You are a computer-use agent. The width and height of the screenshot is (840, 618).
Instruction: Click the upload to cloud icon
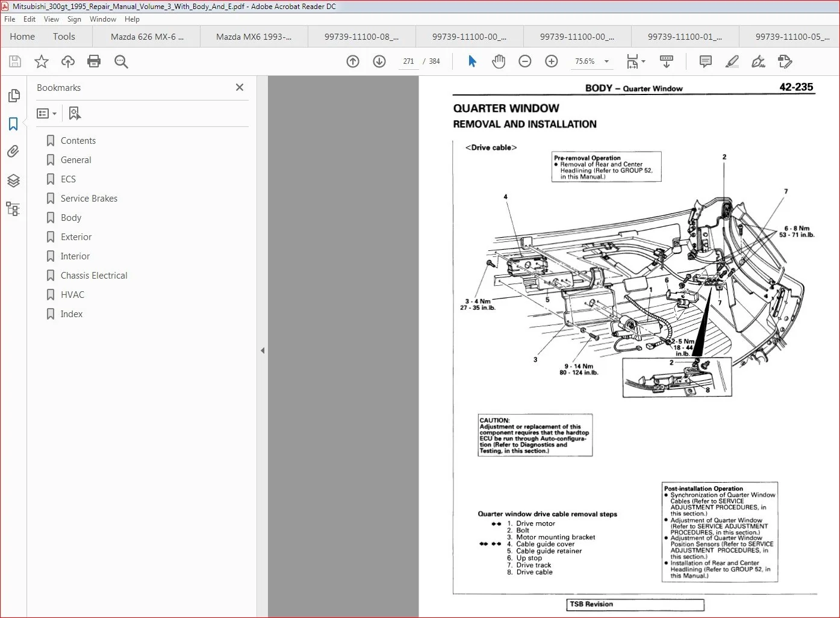coord(68,61)
